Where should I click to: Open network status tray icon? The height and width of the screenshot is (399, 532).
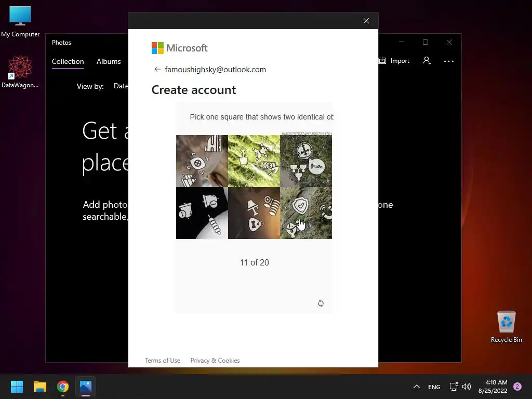[454, 387]
